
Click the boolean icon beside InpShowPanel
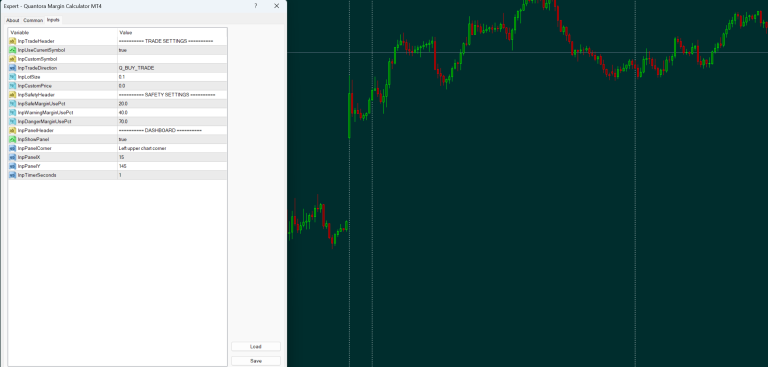pyautogui.click(x=13, y=139)
